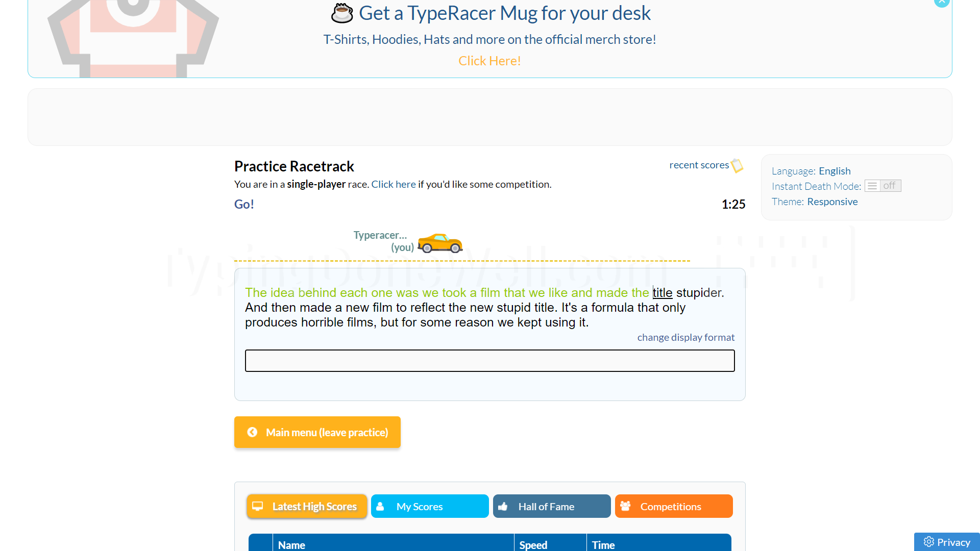Screen dimensions: 980x551
Task: Expand the Language dropdown selector
Action: pos(834,170)
